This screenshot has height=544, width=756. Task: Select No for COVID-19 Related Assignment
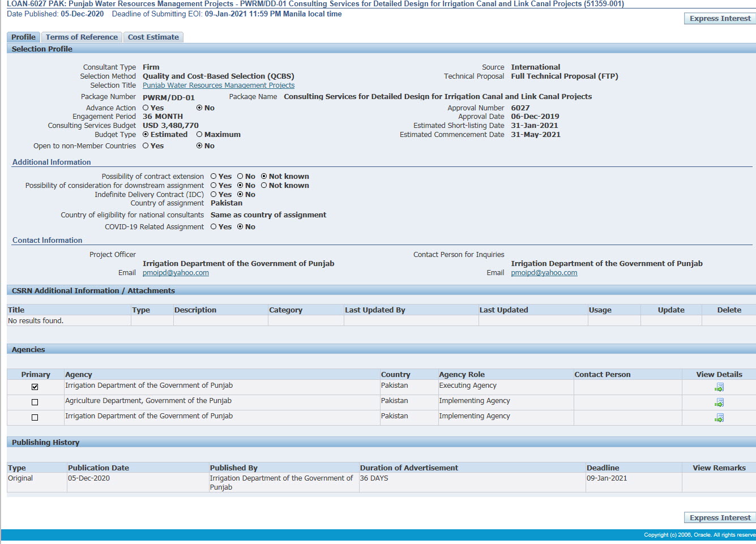(x=240, y=227)
